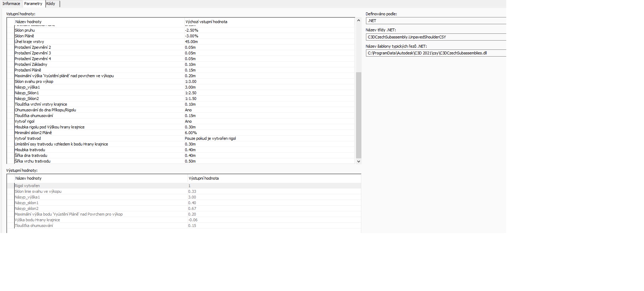Click 'Výchozí vstupní hodnota' column header
Image resolution: width=644 pixels, height=291 pixels.
[x=206, y=22]
